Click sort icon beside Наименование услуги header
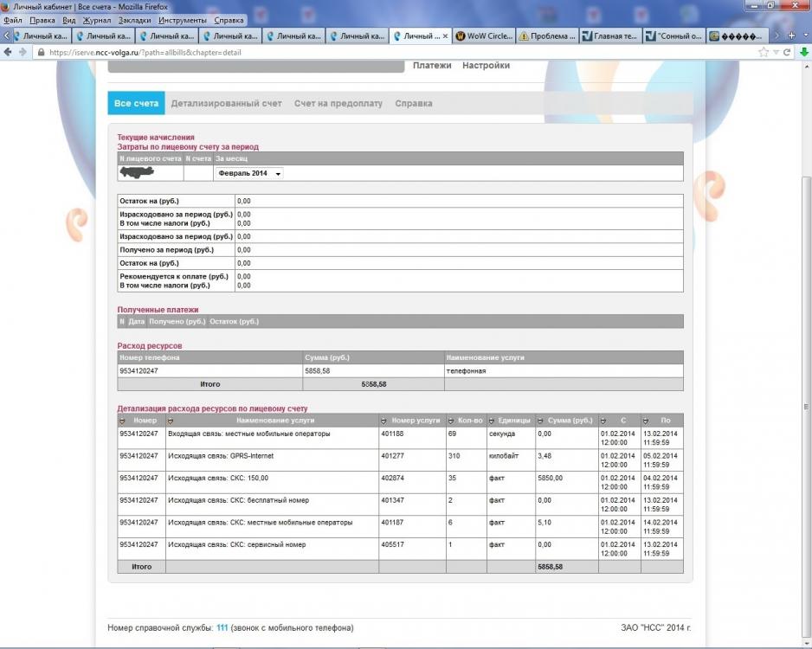The width and height of the screenshot is (812, 649). [x=171, y=421]
